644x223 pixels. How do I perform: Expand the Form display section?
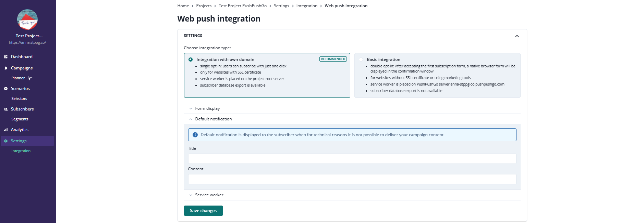pyautogui.click(x=191, y=108)
